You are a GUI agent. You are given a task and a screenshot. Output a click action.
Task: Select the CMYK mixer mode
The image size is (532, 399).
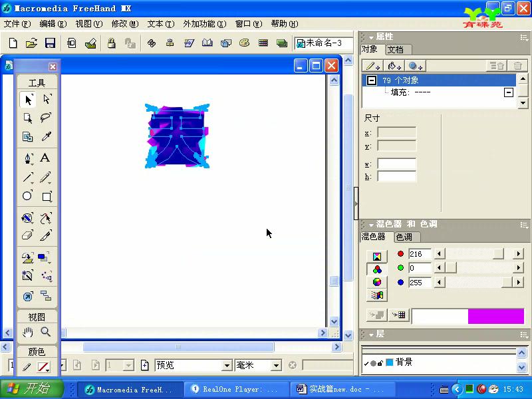[377, 257]
